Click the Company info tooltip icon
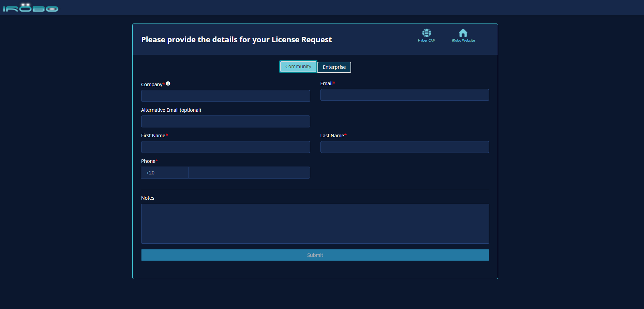644x309 pixels. 168,84
